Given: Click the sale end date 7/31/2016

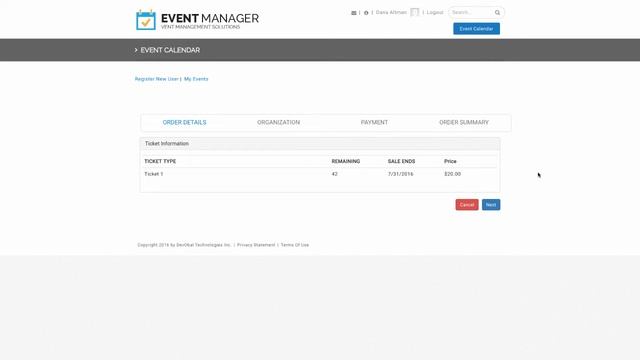Looking at the screenshot, I should coord(400,174).
